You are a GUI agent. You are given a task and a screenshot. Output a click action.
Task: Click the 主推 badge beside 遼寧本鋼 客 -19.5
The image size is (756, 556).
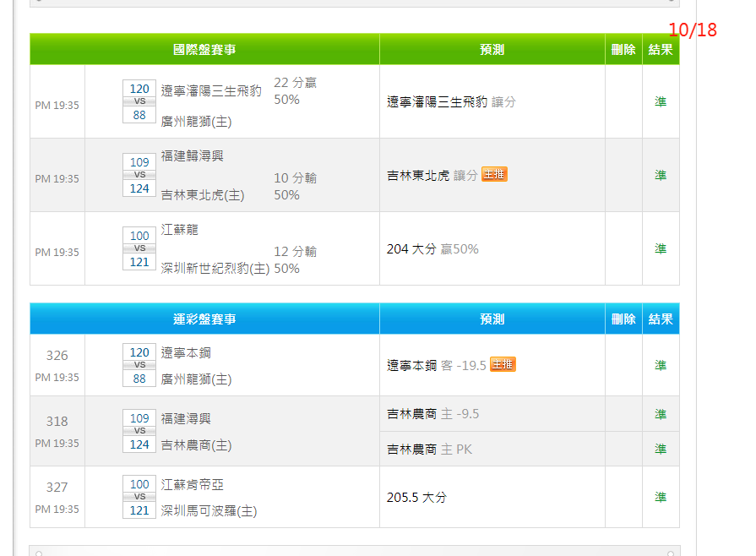(503, 365)
